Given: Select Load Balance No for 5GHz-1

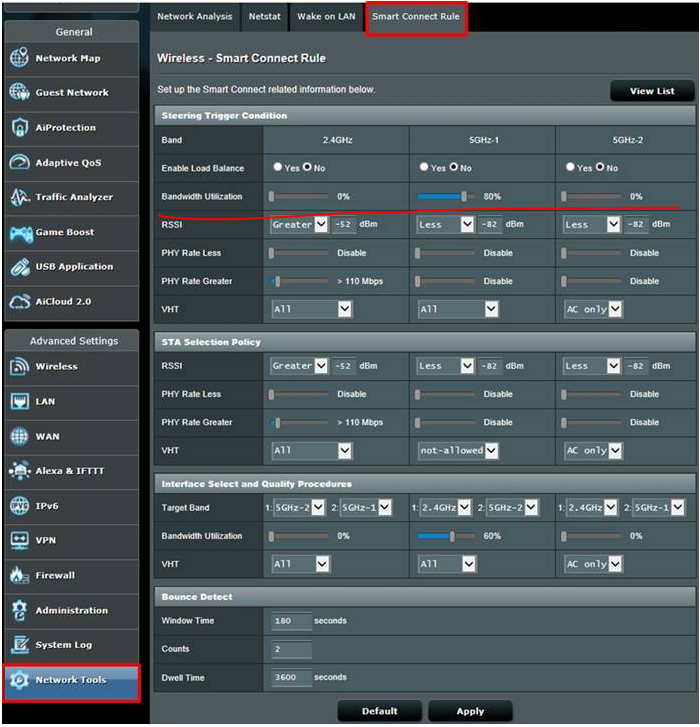Looking at the screenshot, I should [x=453, y=167].
